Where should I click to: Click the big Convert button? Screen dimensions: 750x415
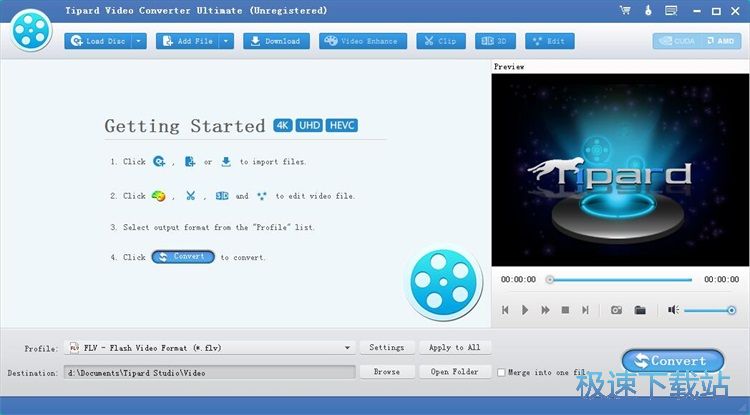pyautogui.click(x=673, y=361)
